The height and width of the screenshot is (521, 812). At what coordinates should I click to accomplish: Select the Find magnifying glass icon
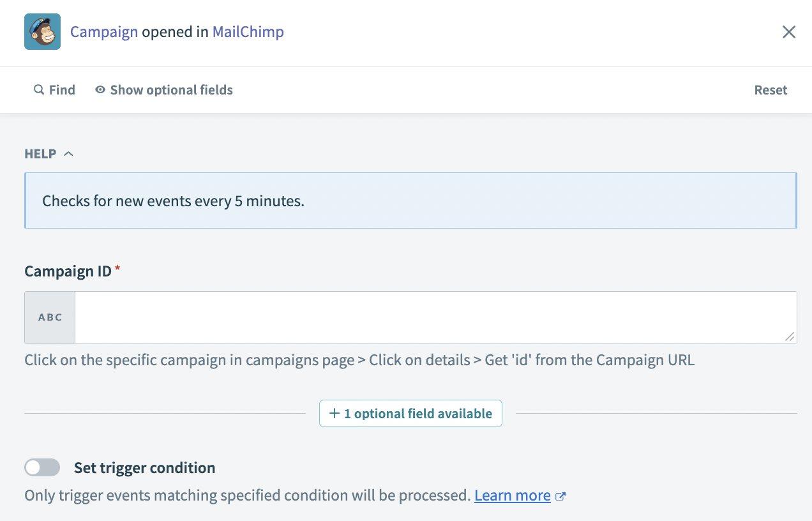38,89
